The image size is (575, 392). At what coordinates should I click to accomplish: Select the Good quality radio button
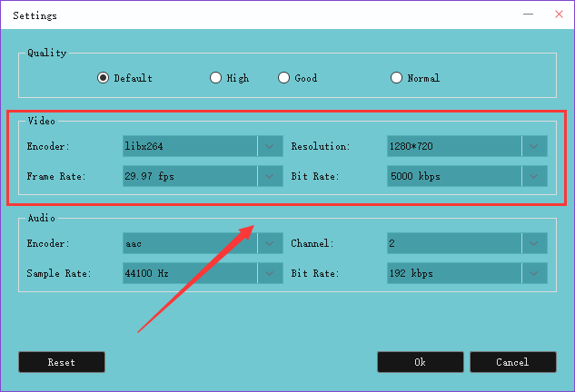click(x=283, y=78)
